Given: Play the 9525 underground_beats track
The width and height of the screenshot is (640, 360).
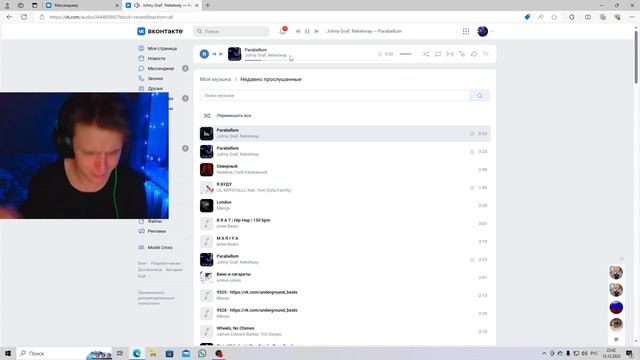Looking at the screenshot, I should (x=345, y=295).
